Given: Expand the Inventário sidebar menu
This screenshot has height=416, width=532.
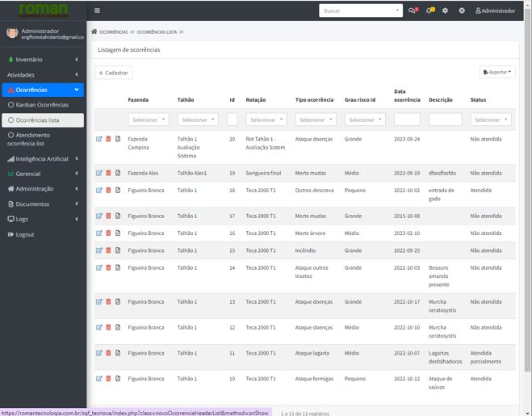Looking at the screenshot, I should 43,60.
